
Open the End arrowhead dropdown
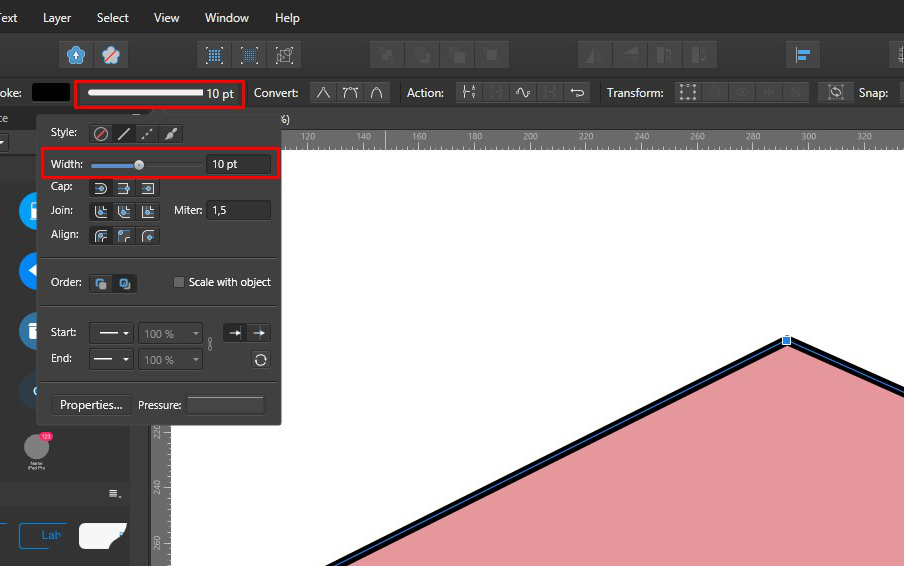click(112, 359)
